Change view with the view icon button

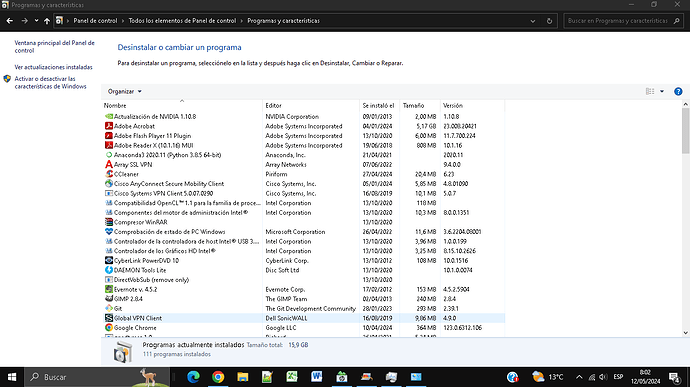650,92
